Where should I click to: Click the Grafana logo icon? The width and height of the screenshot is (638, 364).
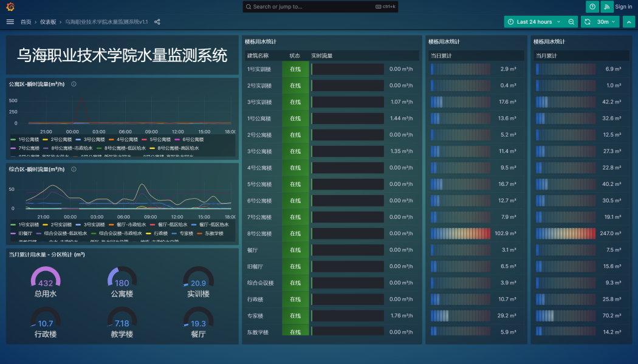(x=10, y=7)
